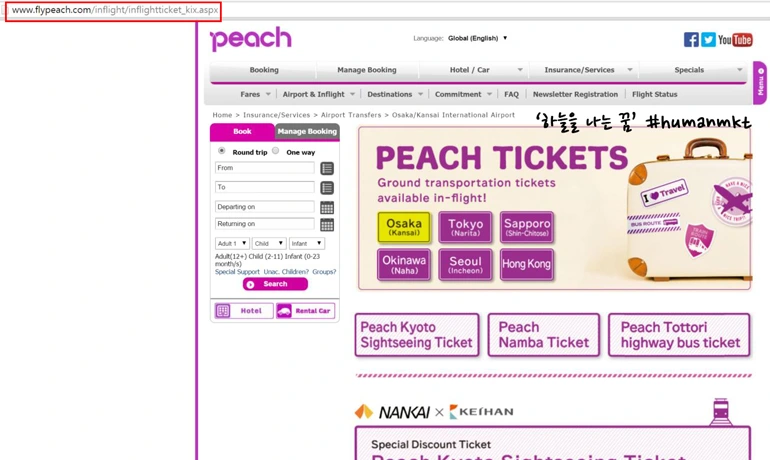Image resolution: width=770 pixels, height=460 pixels.
Task: Open the Adult passenger count dropdown
Action: (x=232, y=244)
